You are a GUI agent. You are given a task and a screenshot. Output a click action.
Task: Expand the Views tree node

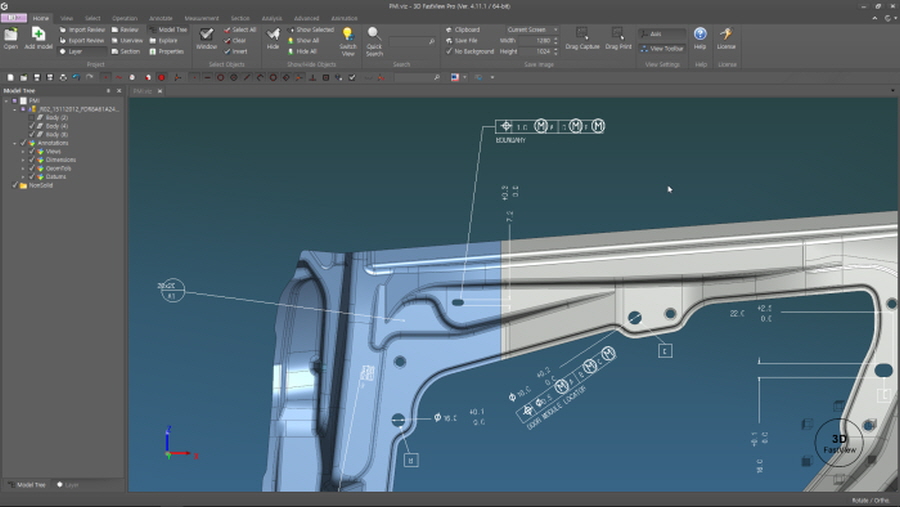click(x=23, y=152)
